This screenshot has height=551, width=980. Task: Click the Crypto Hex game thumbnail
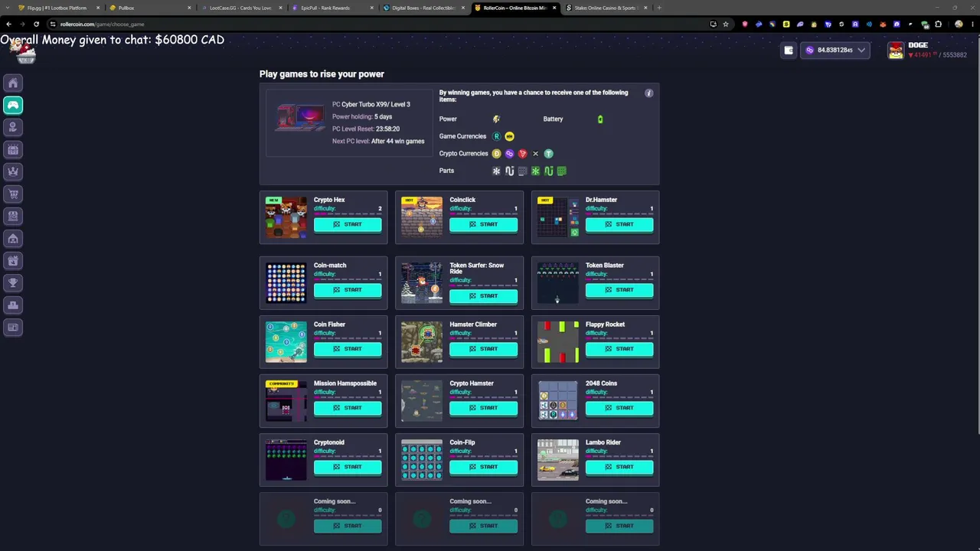point(286,217)
